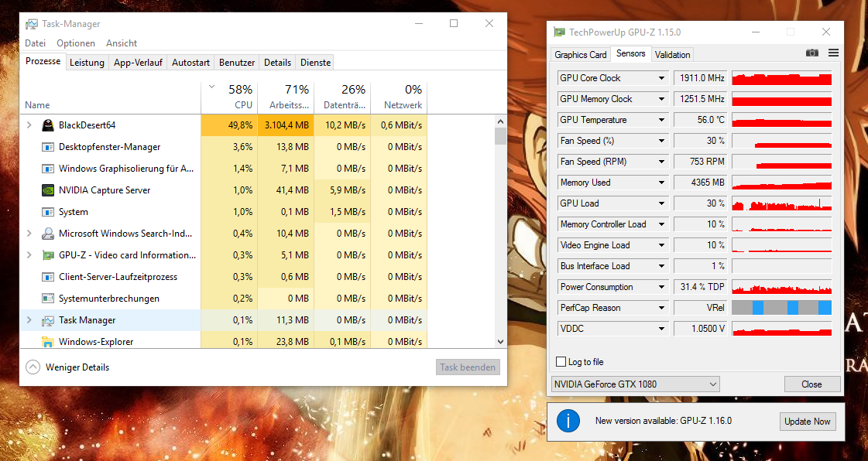Click the Task Manager process row icon
The image size is (868, 461).
coord(48,320)
